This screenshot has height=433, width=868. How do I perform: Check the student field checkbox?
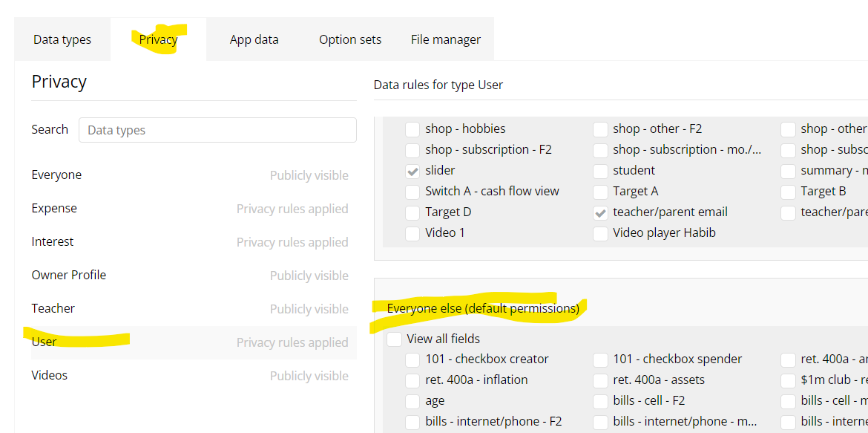[600, 171]
